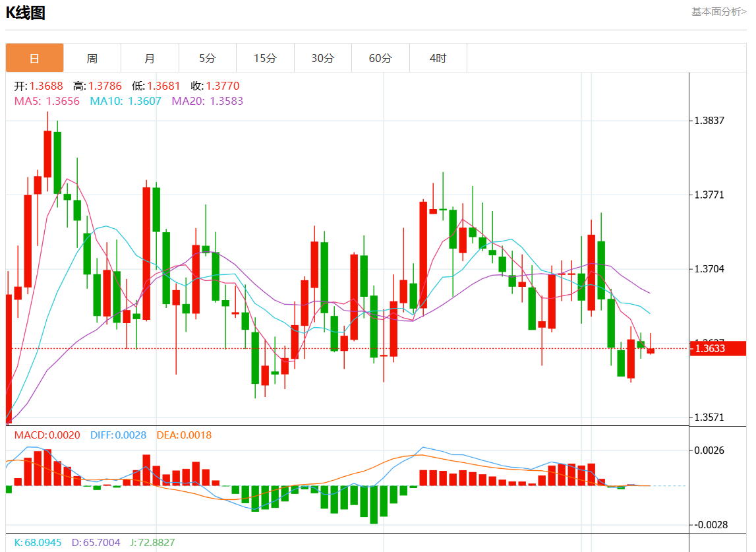Viewport: 756px width, 552px height.
Task: Click the 高: 1.3786 high value
Action: [x=98, y=86]
